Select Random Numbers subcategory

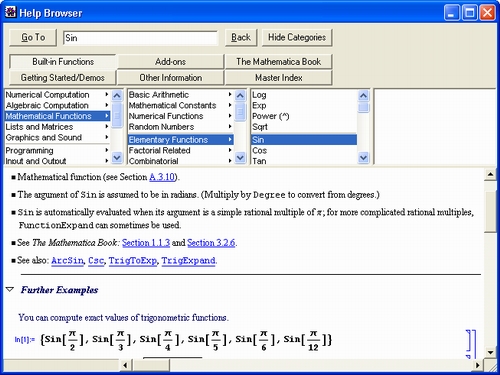pos(181,127)
